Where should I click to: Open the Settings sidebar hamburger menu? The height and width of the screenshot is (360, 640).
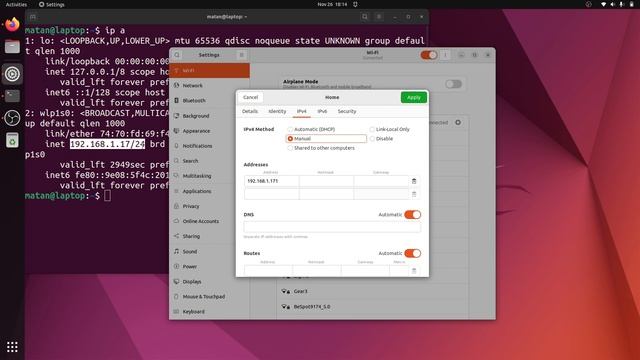(x=241, y=55)
